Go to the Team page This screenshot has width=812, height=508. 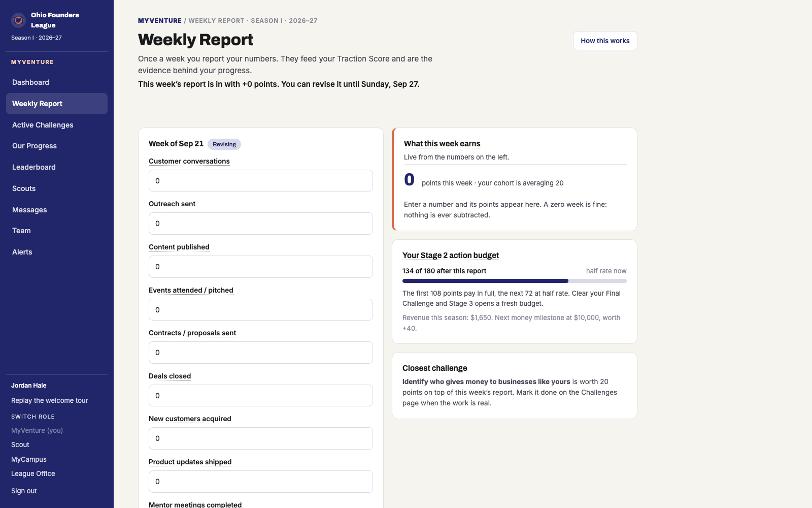[57, 231]
